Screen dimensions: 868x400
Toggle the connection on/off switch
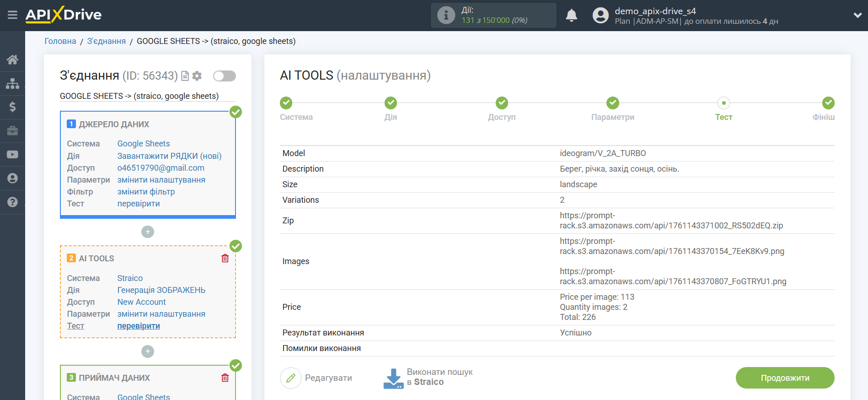pyautogui.click(x=224, y=76)
